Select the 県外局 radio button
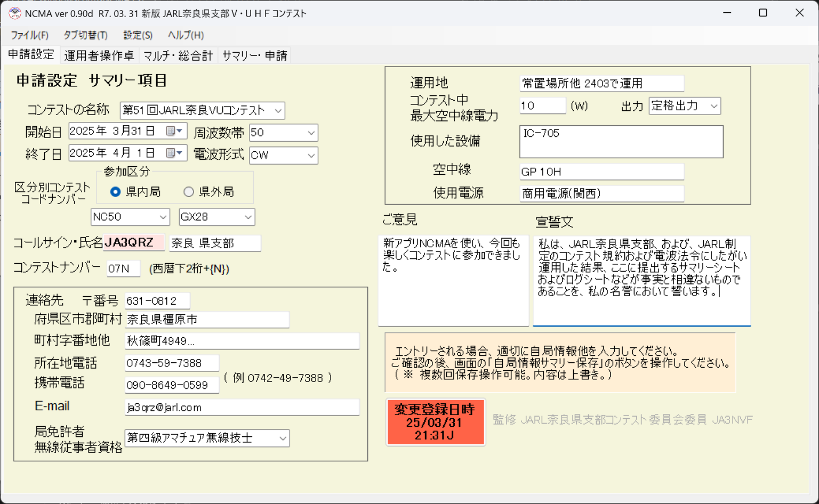819x504 pixels. click(x=189, y=192)
